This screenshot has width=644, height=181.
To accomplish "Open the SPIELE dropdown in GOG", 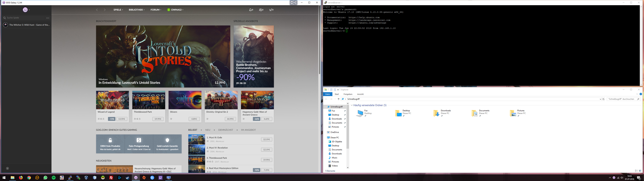I will coord(118,10).
